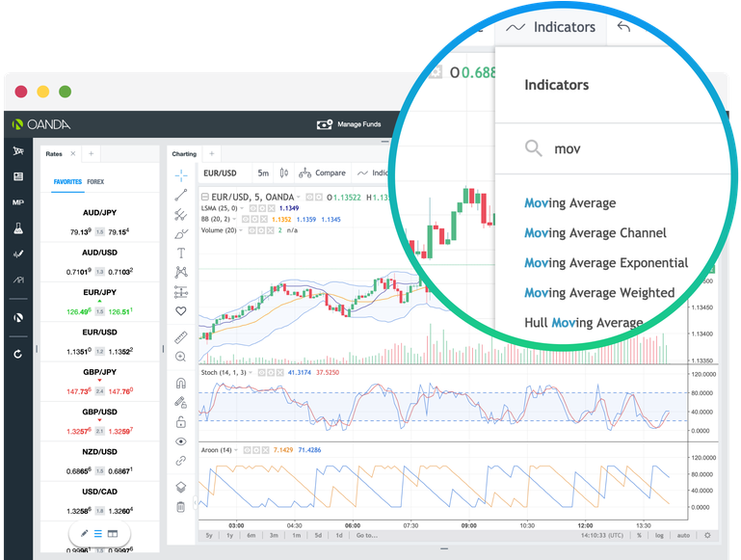Click the chain link sync icon
The width and height of the screenshot is (741, 560).
point(181,461)
